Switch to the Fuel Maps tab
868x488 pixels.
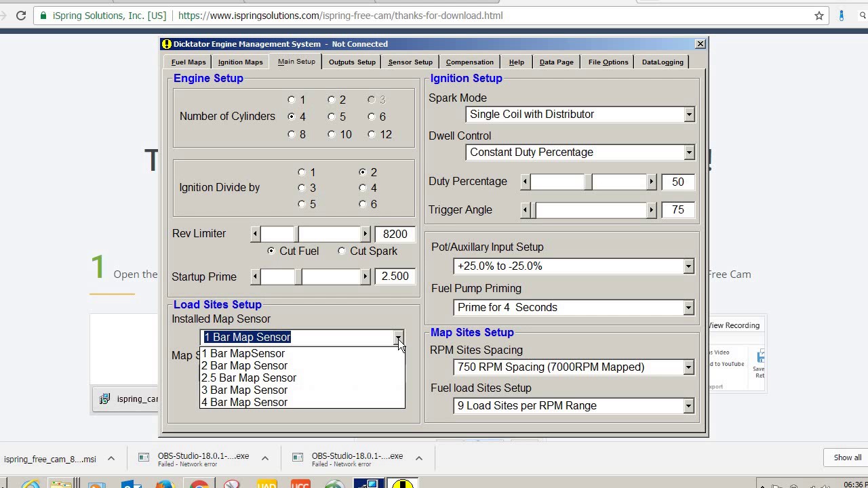coord(189,62)
